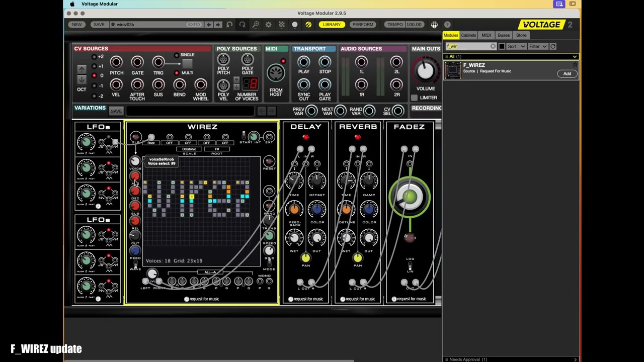Viewport: 644px width, 362px height.
Task: Click the Transport STOP jack
Action: (325, 62)
